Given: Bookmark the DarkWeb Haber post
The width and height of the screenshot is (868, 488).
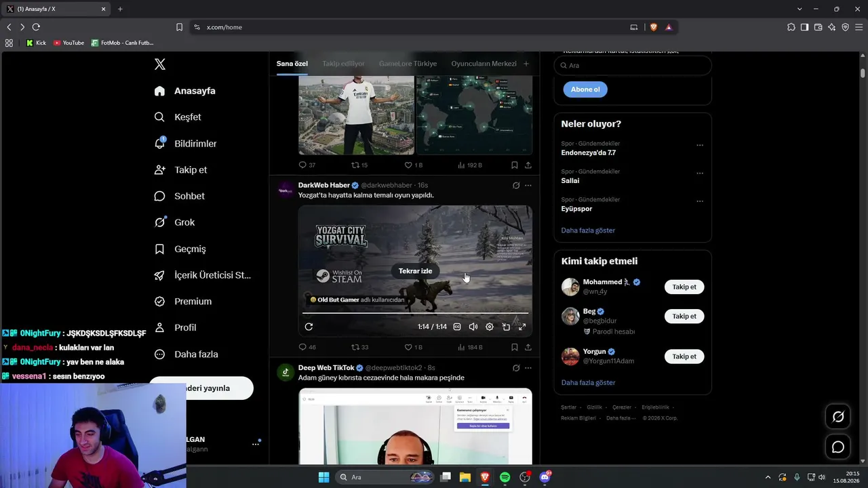Looking at the screenshot, I should [515, 347].
